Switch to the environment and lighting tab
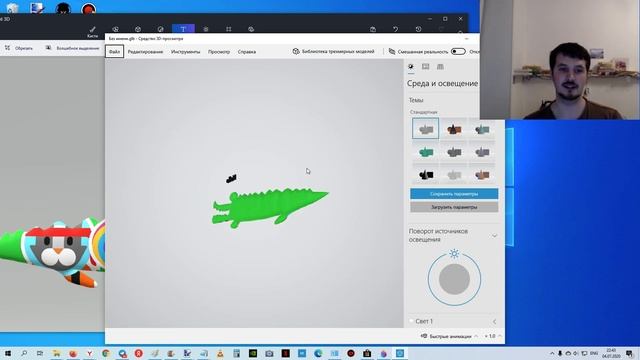 (x=411, y=67)
